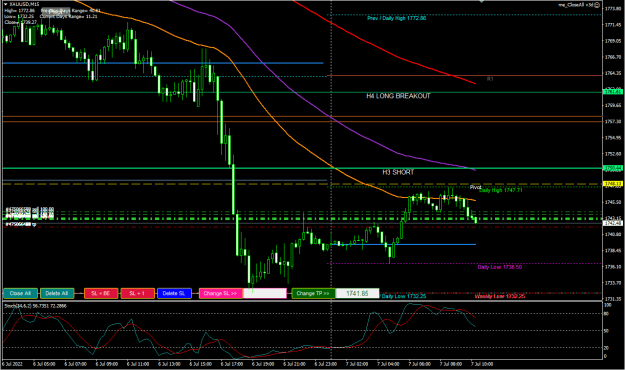This screenshot has height=370, width=625.
Task: Click the SL + 1 button
Action: [x=138, y=293]
